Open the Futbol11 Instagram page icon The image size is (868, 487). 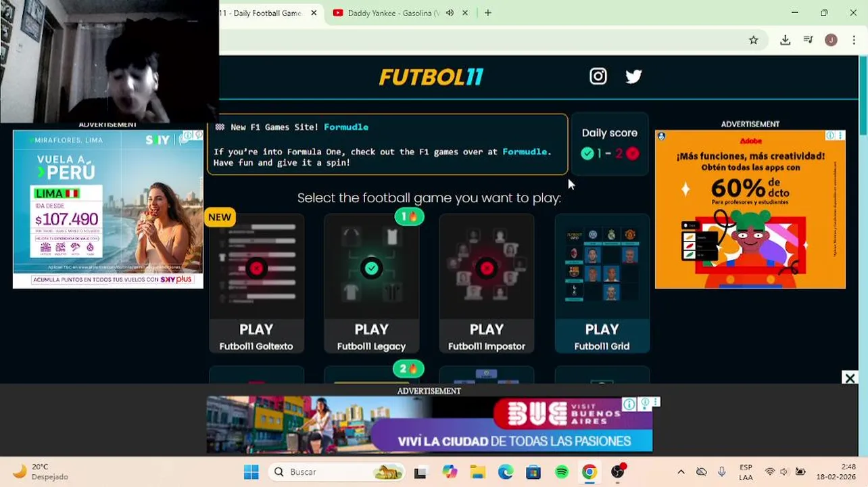tap(598, 76)
